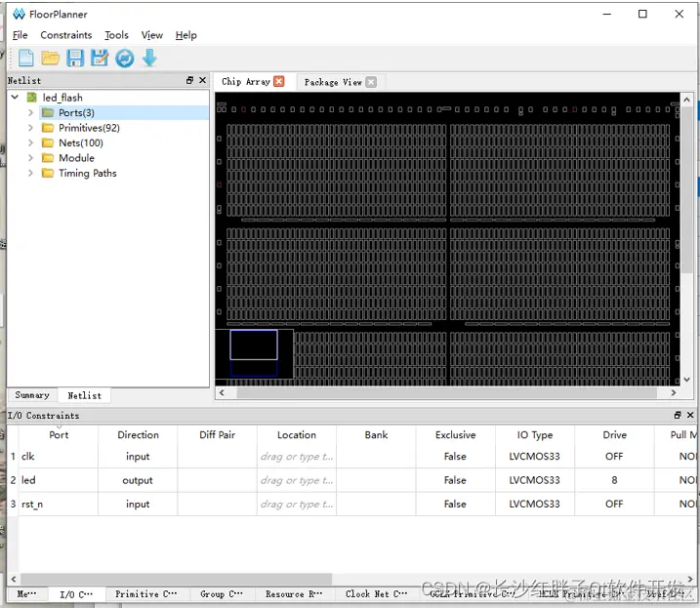Open the Group Constraints tab
The width and height of the screenshot is (700, 608).
coord(222,593)
